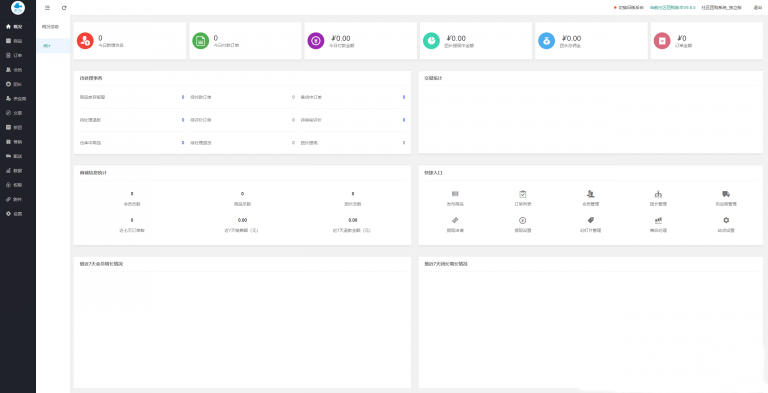Click the second row in the pending tasks left column
Image resolution: width=768 pixels, height=393 pixels.
point(132,120)
